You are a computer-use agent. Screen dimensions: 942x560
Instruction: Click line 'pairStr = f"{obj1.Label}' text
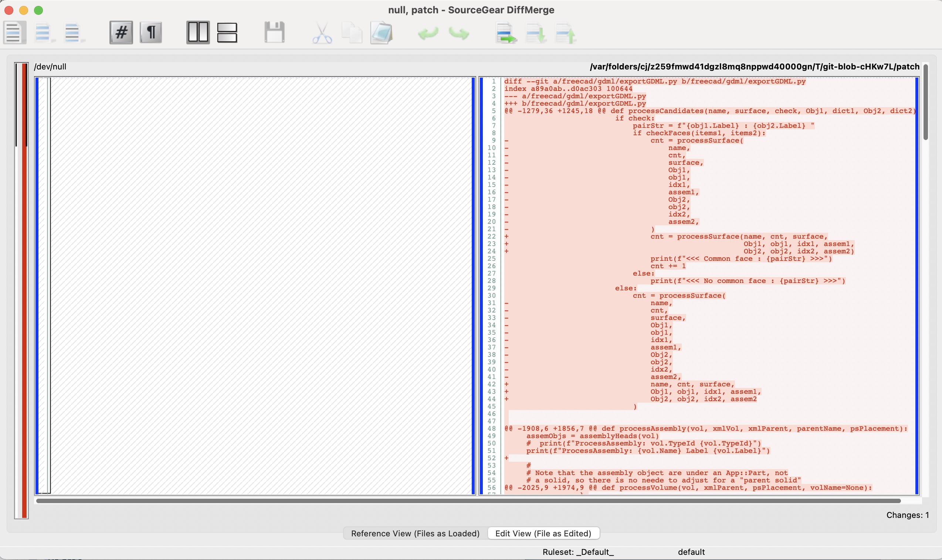(x=724, y=126)
